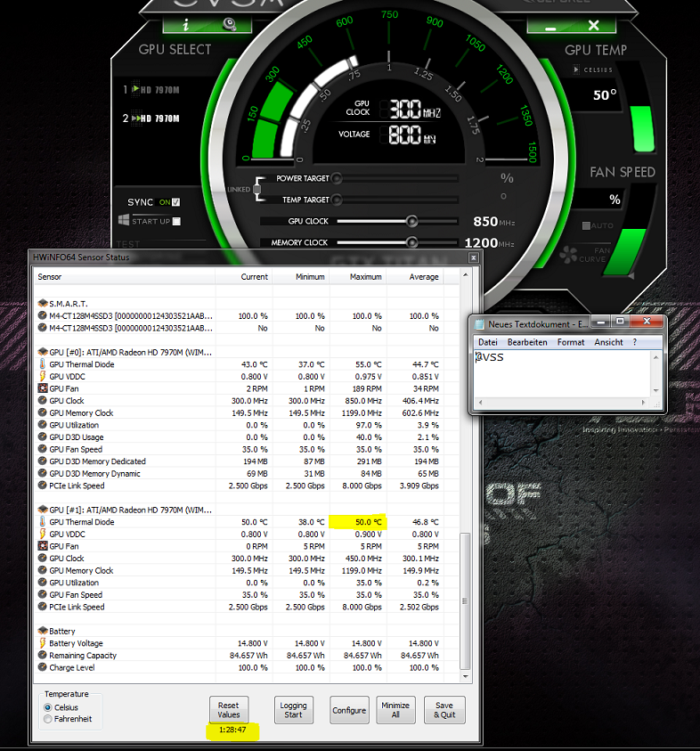This screenshot has width=700, height=751.
Task: Click GPU [#1] Thermal Diode thermometer icon
Action: tap(43, 521)
